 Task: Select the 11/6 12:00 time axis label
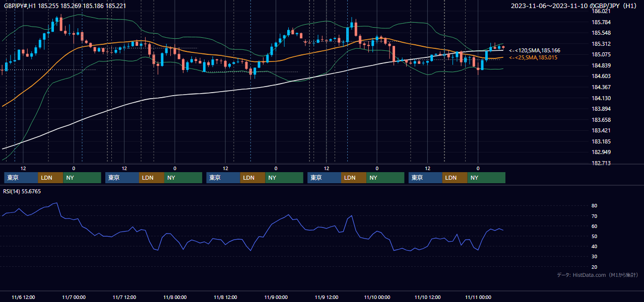tap(23, 297)
